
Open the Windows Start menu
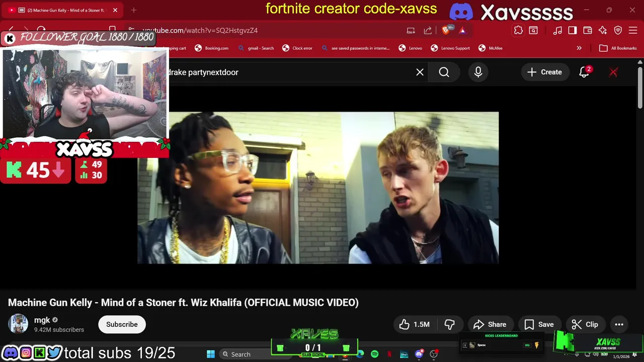point(211,354)
